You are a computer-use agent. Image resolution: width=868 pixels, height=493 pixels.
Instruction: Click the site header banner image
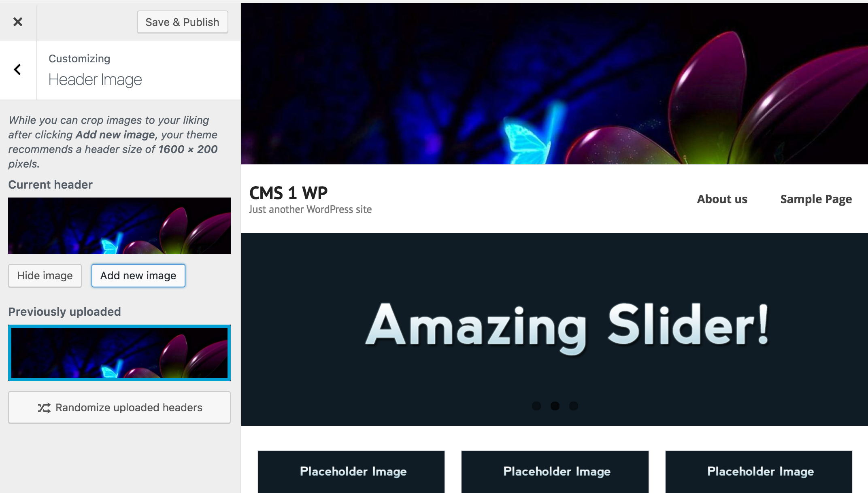coord(555,84)
